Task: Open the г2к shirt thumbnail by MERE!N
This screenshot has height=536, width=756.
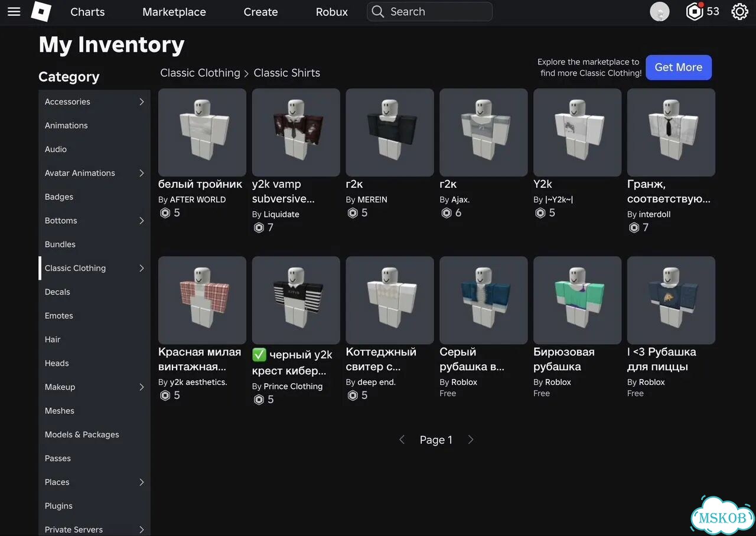Action: 390,132
